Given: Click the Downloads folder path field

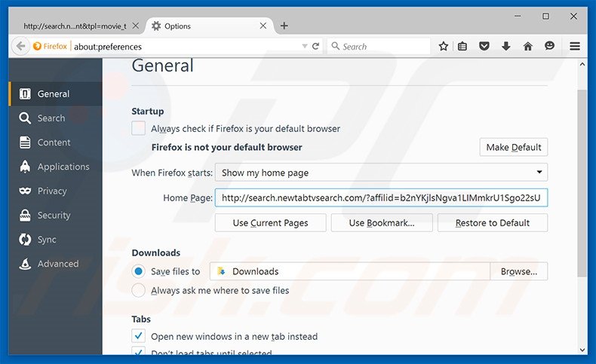Looking at the screenshot, I should [350, 271].
